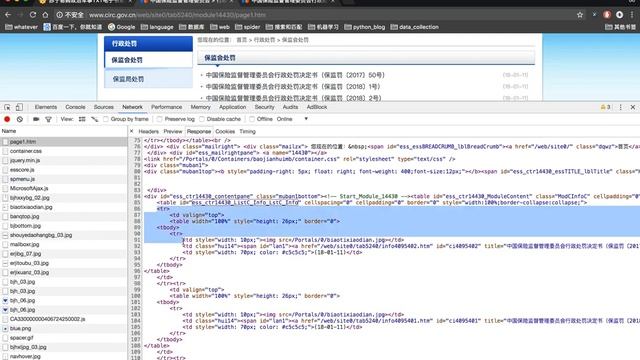Viewport: 640px width, 360px height.
Task: Select shouyedaohangbg_03.jpg request
Action: 64,235
